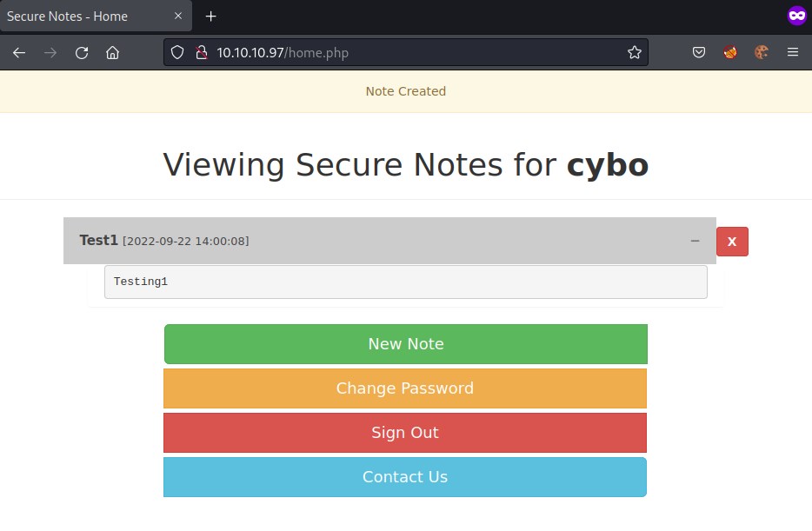This screenshot has height=531, width=812.
Task: Reload the current page
Action: [x=82, y=52]
